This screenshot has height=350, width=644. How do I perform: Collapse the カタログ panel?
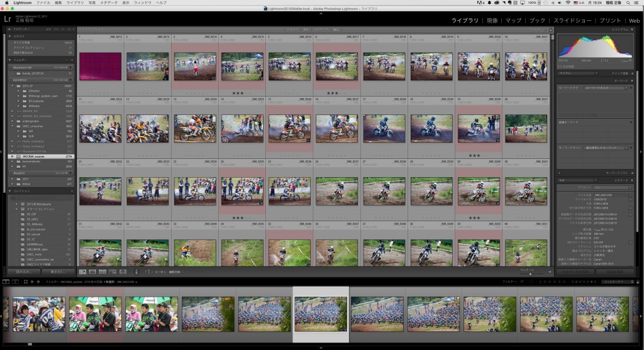[10, 36]
